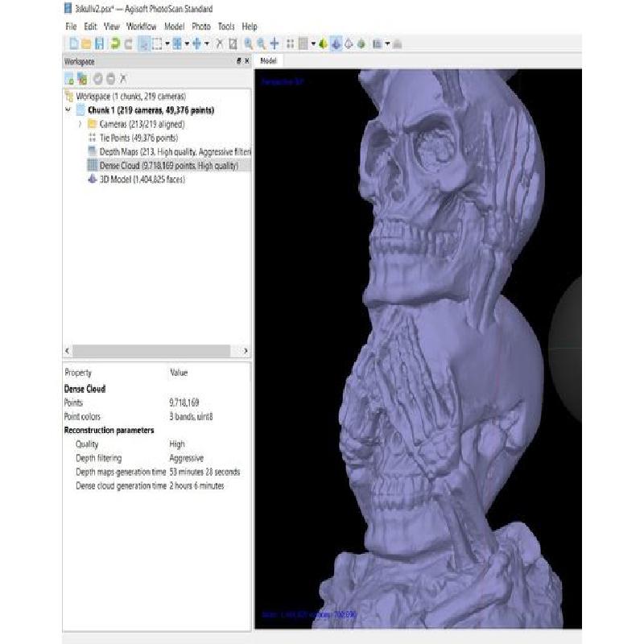Open the selection tool dropdown arrow
Image resolution: width=644 pixels, height=644 pixels.
167,43
